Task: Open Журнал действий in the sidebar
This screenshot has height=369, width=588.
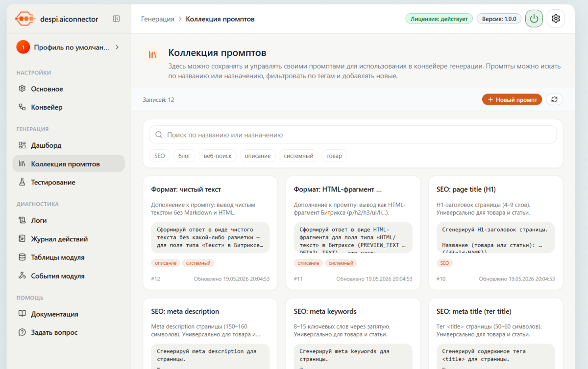Action: point(69,239)
